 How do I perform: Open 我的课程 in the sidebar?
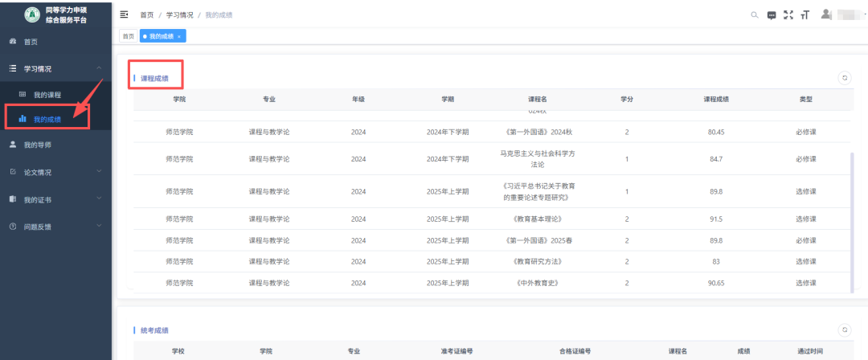point(47,95)
